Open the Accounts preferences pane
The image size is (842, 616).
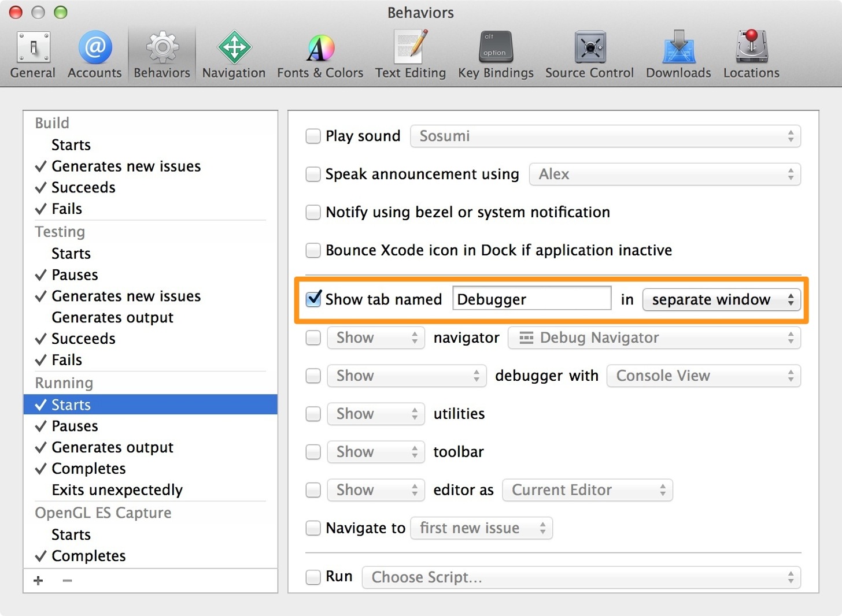(x=95, y=55)
